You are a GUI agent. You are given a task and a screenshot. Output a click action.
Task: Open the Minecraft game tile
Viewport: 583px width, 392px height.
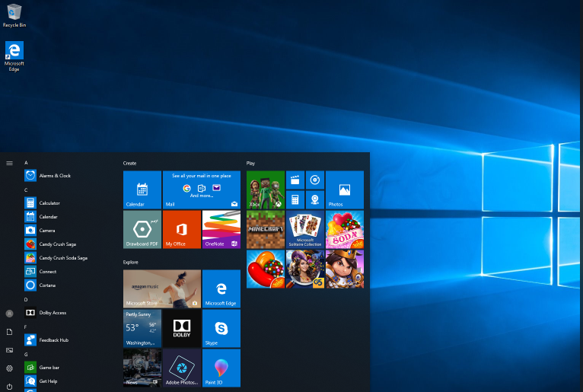(266, 229)
